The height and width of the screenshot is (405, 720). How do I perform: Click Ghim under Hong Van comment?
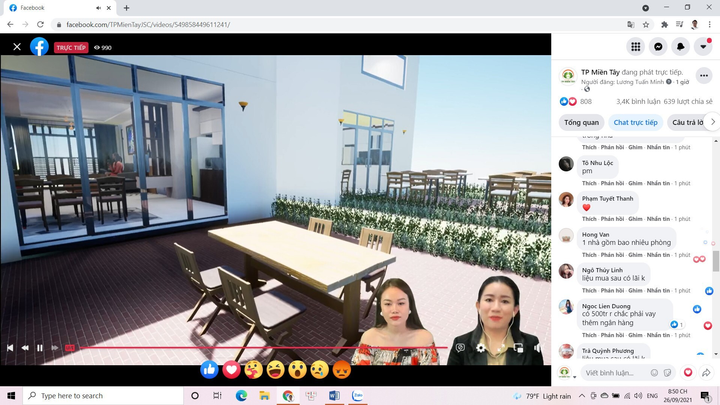pyautogui.click(x=635, y=255)
